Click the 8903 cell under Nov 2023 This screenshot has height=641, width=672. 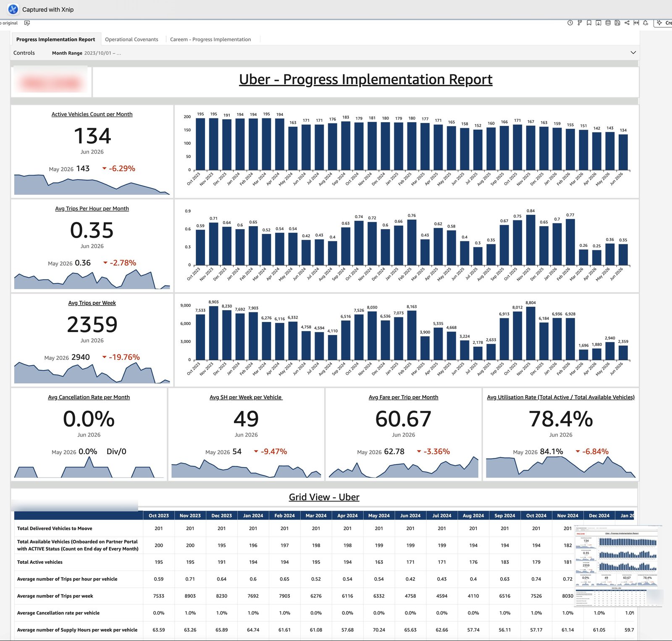coord(190,596)
